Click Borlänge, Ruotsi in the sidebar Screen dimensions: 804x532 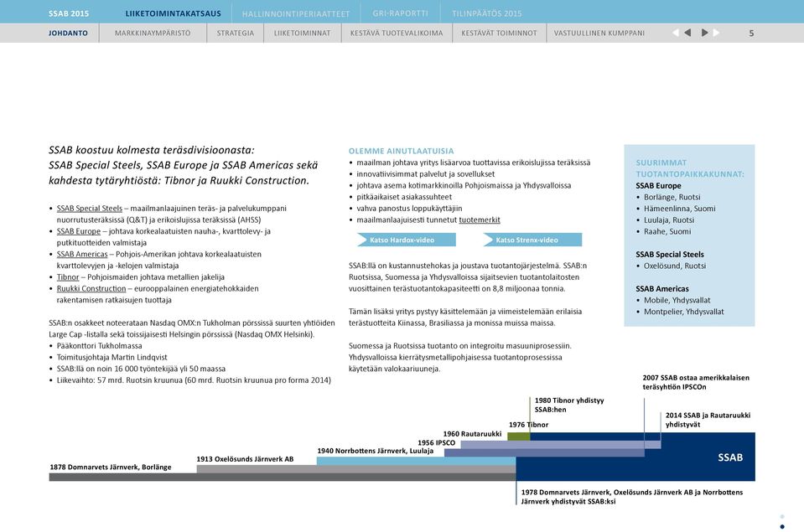(672, 198)
